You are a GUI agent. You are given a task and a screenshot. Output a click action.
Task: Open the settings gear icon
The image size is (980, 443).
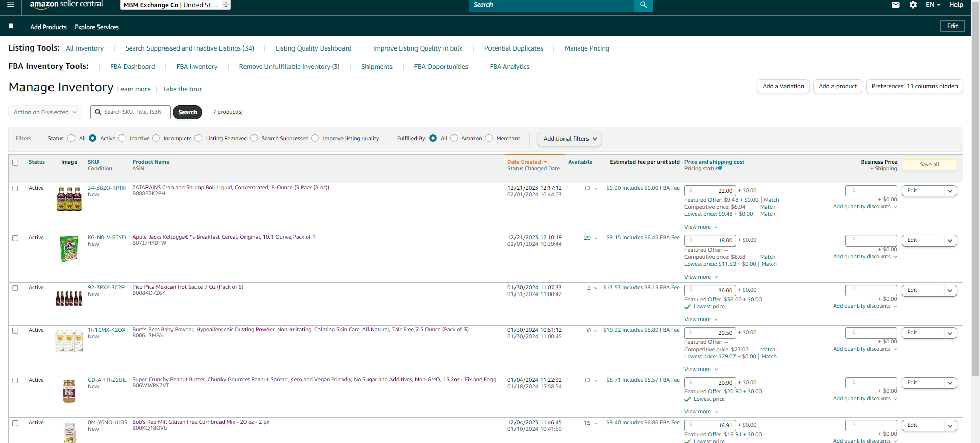[x=913, y=5]
